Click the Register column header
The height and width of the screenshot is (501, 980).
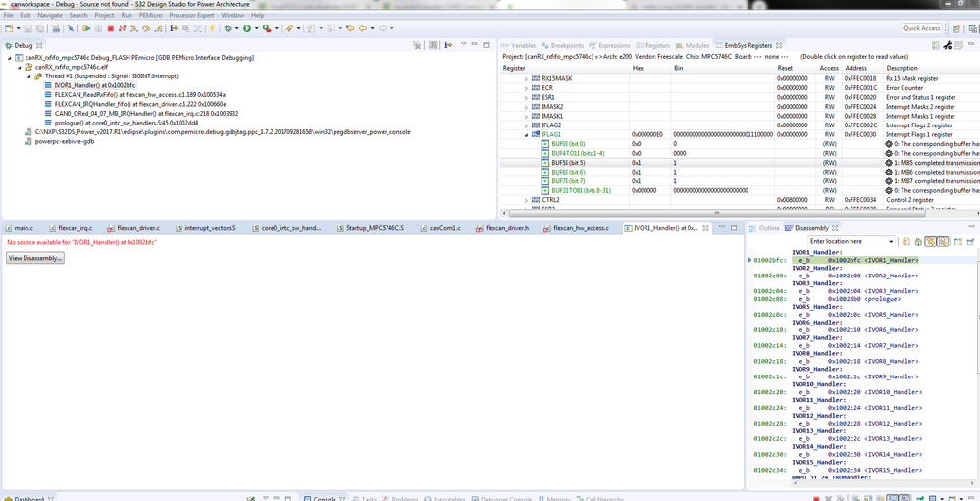click(564, 68)
